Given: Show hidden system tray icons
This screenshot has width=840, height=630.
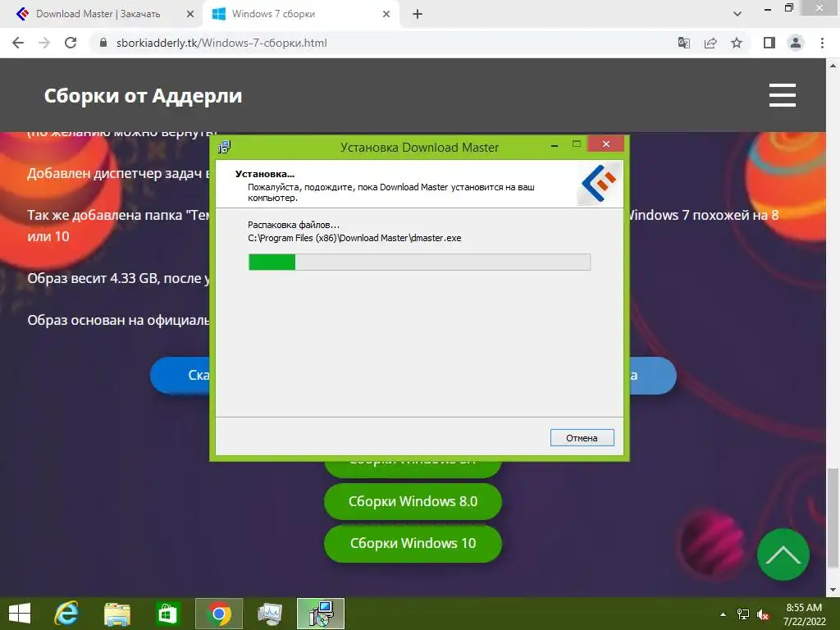Looking at the screenshot, I should tap(724, 614).
